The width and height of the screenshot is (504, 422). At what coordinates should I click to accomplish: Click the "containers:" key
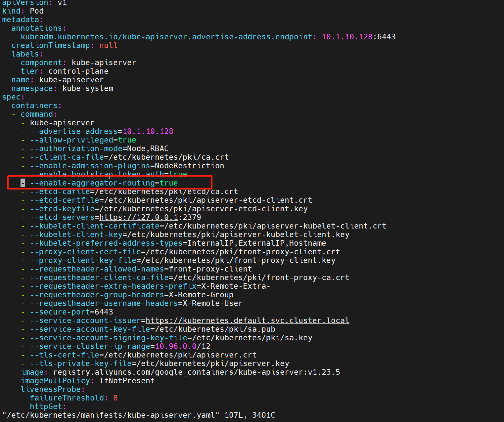point(36,105)
